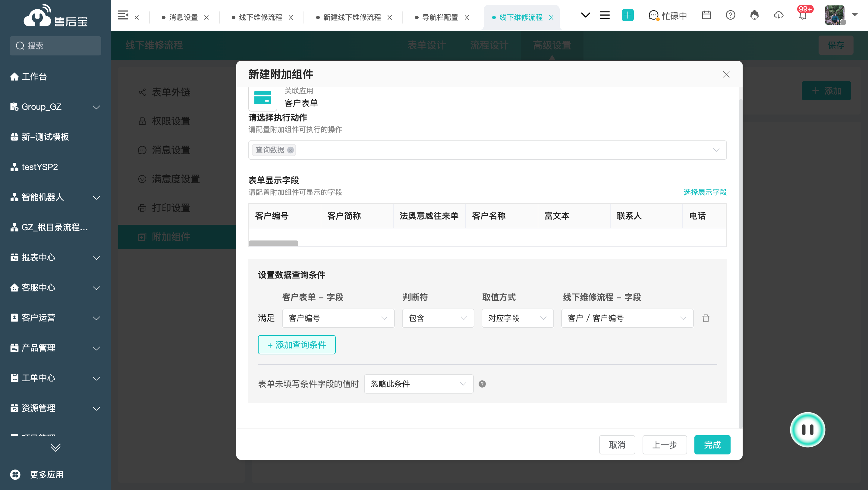
Task: Click the 报表中心 sidebar icon
Action: [14, 258]
